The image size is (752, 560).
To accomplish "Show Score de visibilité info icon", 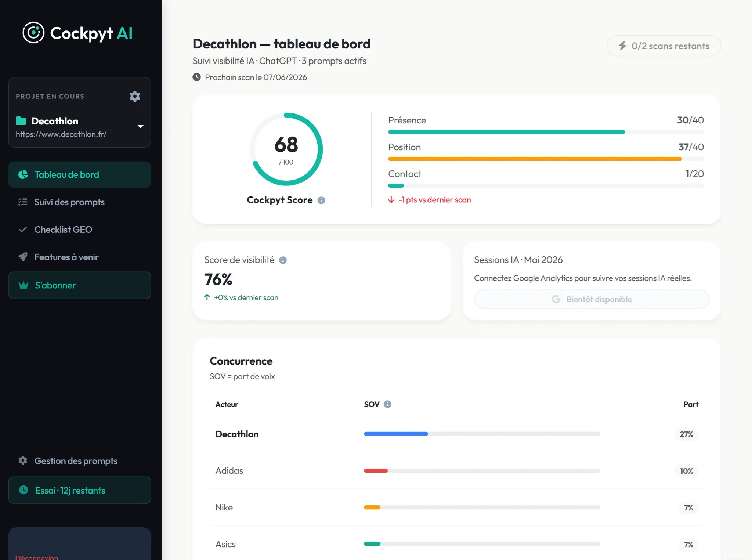I will [283, 260].
